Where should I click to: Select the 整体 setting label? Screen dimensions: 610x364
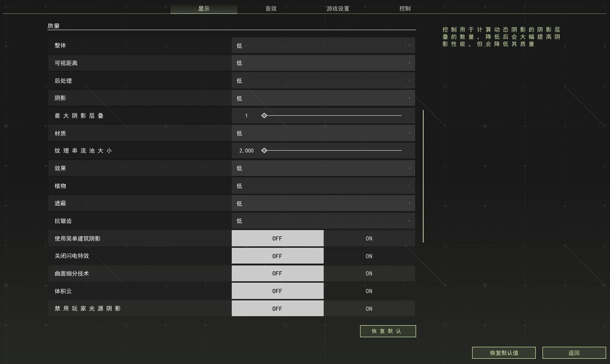(x=60, y=45)
